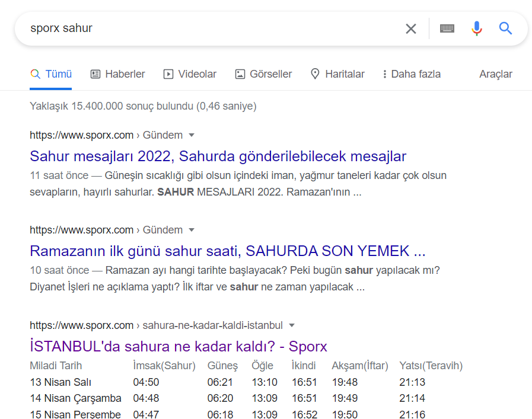This screenshot has height=419, width=532.
Task: Click the second sporx.com › Gündem URL text
Action: pyautogui.click(x=106, y=230)
